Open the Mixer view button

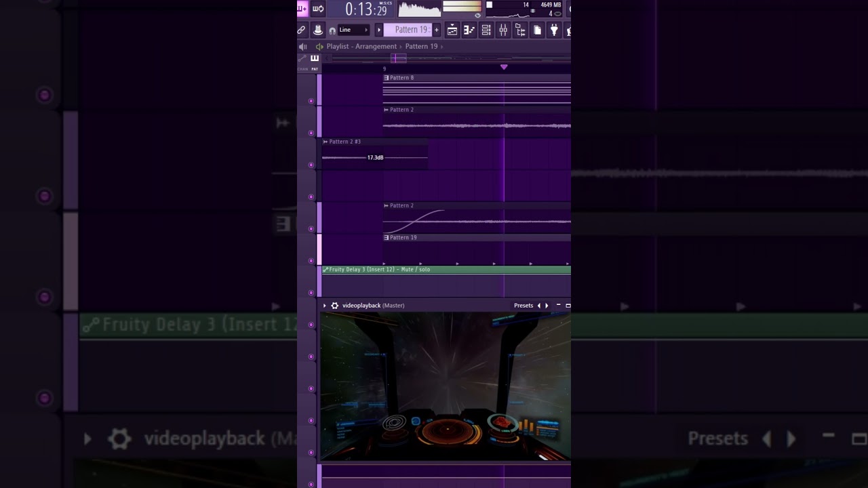[x=503, y=30]
